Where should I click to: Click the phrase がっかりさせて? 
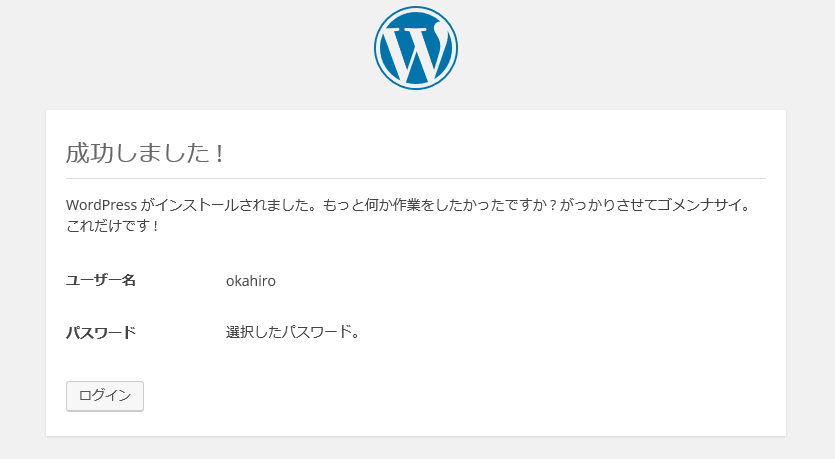coord(608,205)
